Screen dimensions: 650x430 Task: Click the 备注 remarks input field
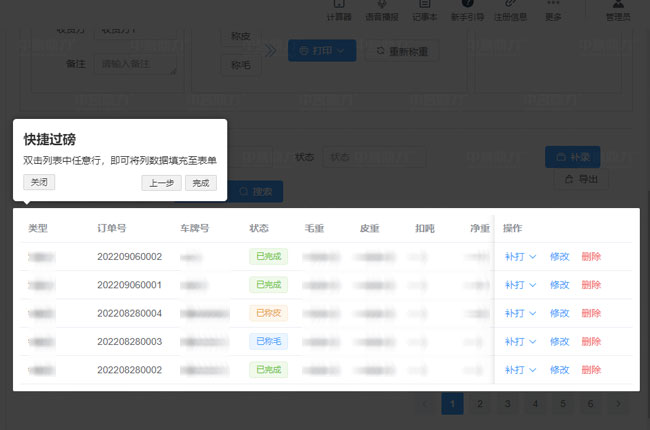[135, 63]
